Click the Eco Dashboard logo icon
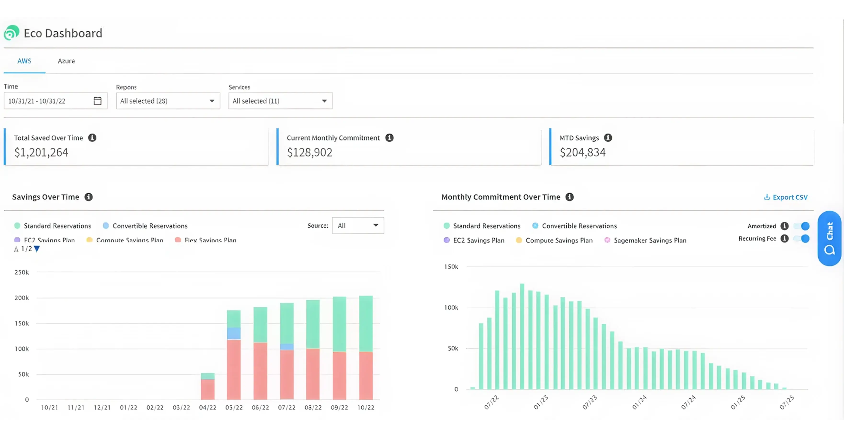 pos(11,33)
